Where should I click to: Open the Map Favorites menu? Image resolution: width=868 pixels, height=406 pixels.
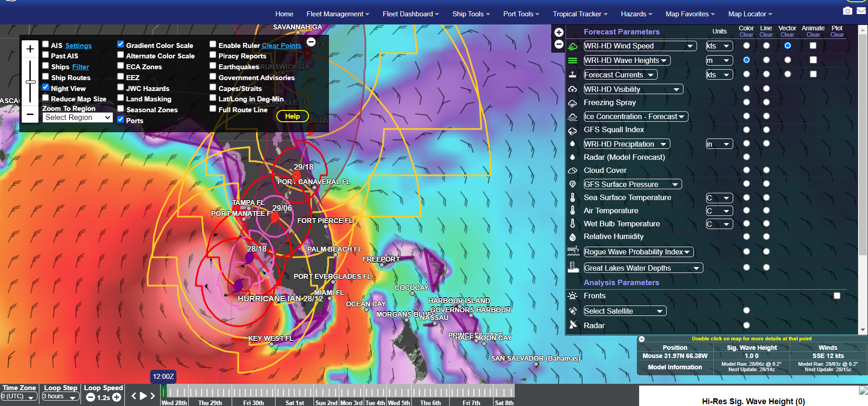pyautogui.click(x=690, y=14)
